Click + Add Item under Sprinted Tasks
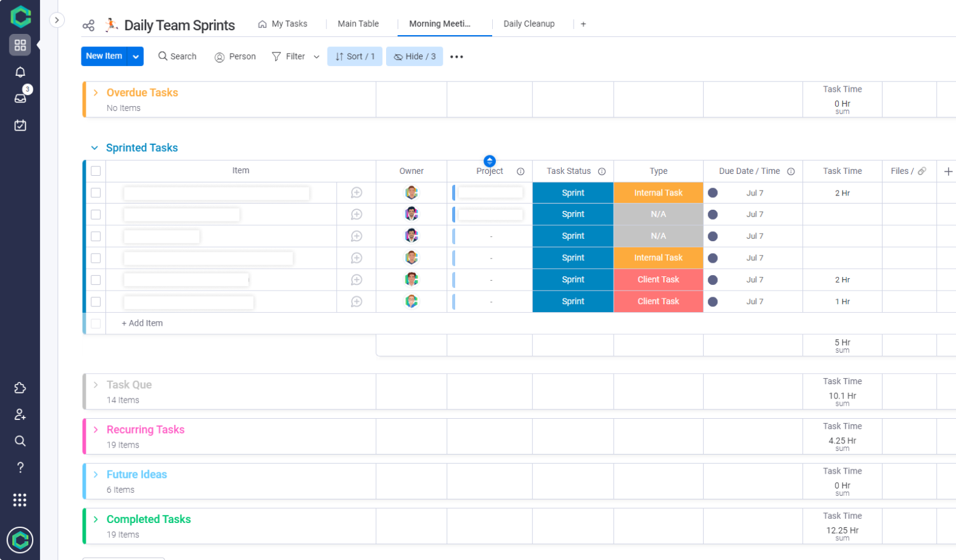The width and height of the screenshot is (956, 560). (x=142, y=323)
